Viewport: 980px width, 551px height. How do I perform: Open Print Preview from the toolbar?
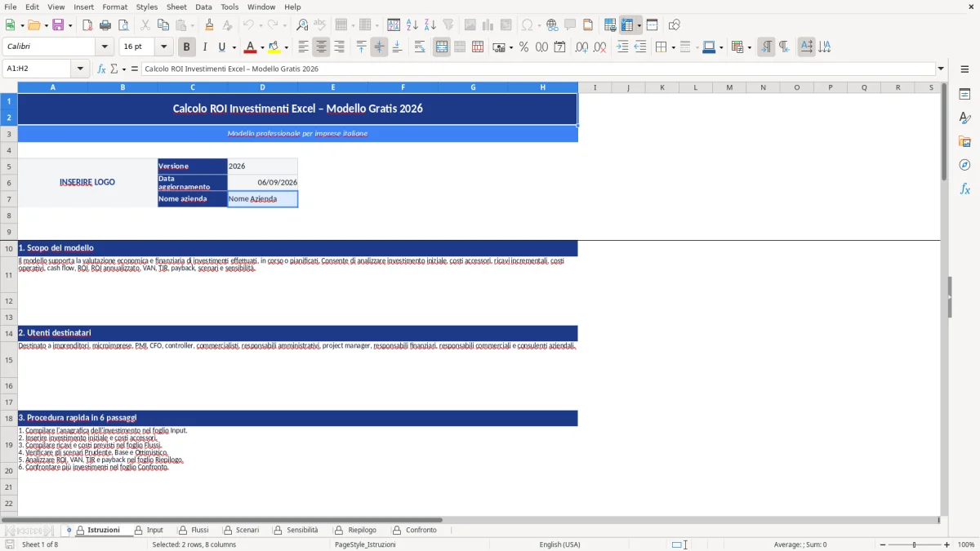[x=123, y=25]
